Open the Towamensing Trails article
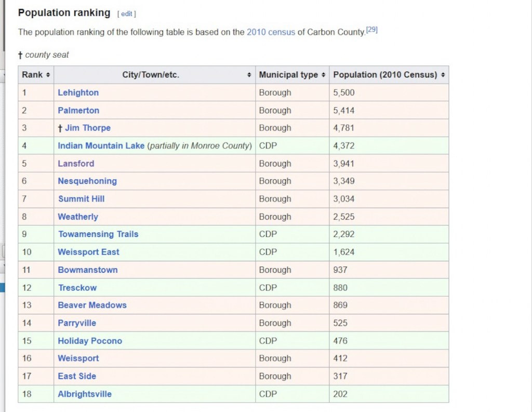 click(98, 234)
